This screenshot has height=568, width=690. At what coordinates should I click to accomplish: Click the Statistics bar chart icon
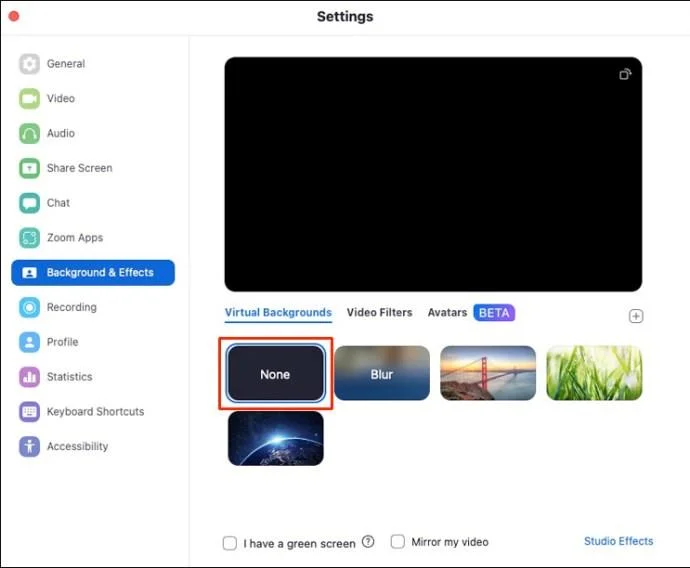pyautogui.click(x=29, y=377)
